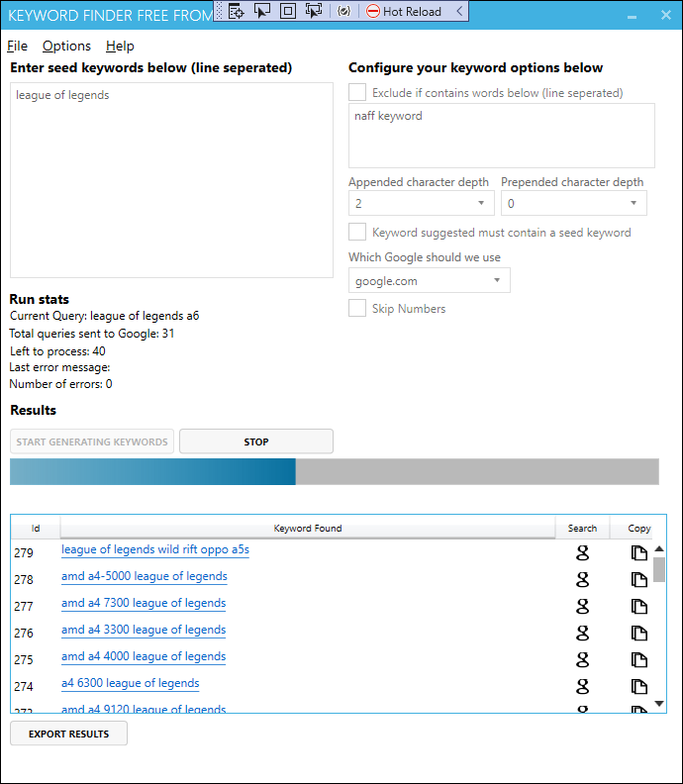Open Appended character depth dropdown
This screenshot has height=784, width=683.
pyautogui.click(x=421, y=203)
